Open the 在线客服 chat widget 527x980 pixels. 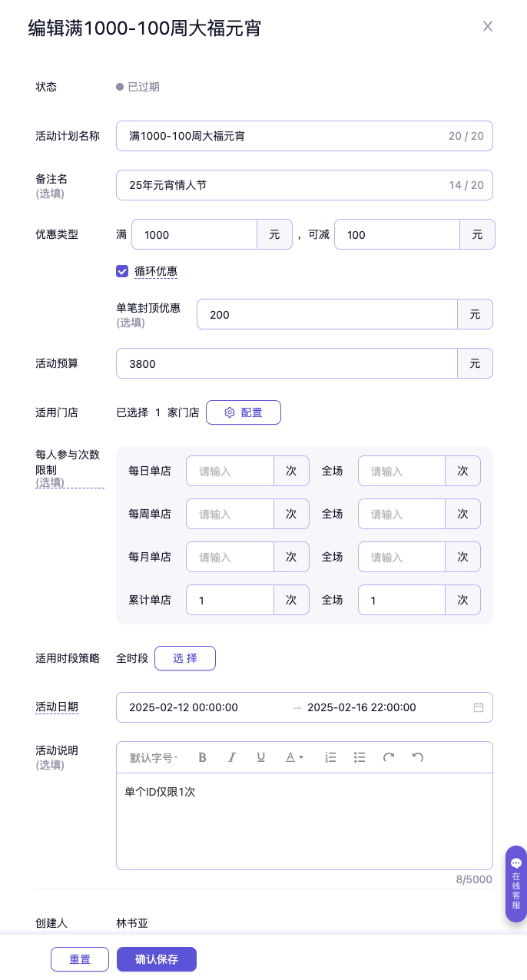[x=516, y=883]
